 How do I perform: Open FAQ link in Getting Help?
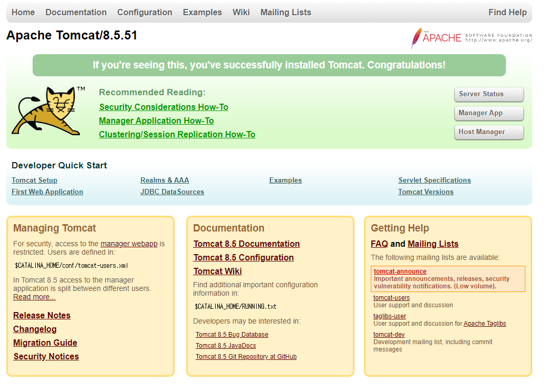coord(379,244)
